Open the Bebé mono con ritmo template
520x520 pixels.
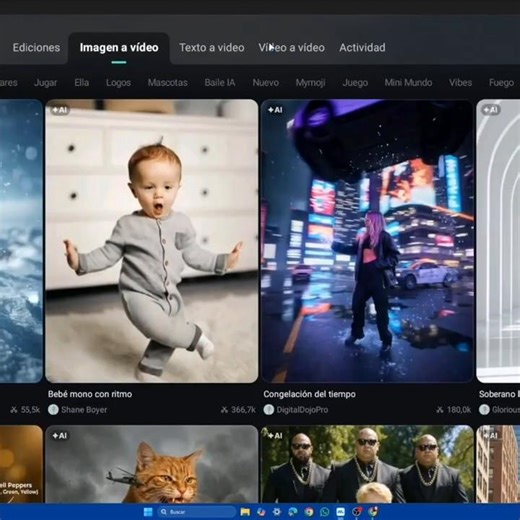[152, 241]
